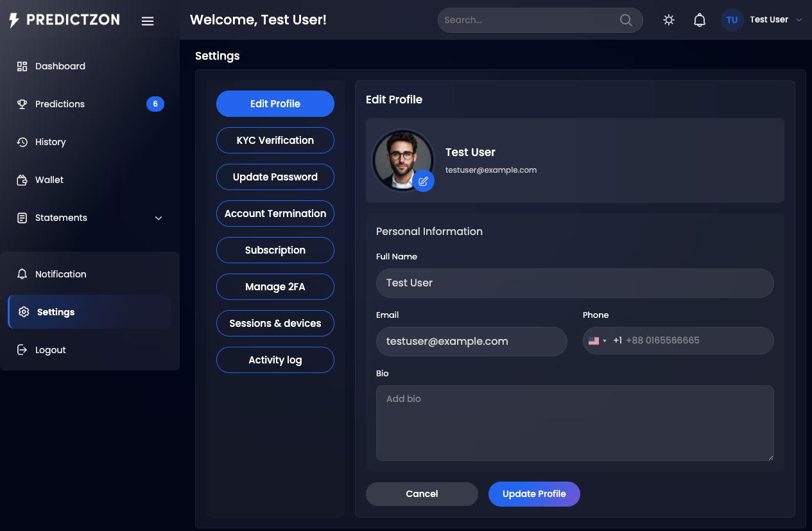Image resolution: width=812 pixels, height=531 pixels.
Task: Open the KYC Verification tab
Action: (x=275, y=141)
